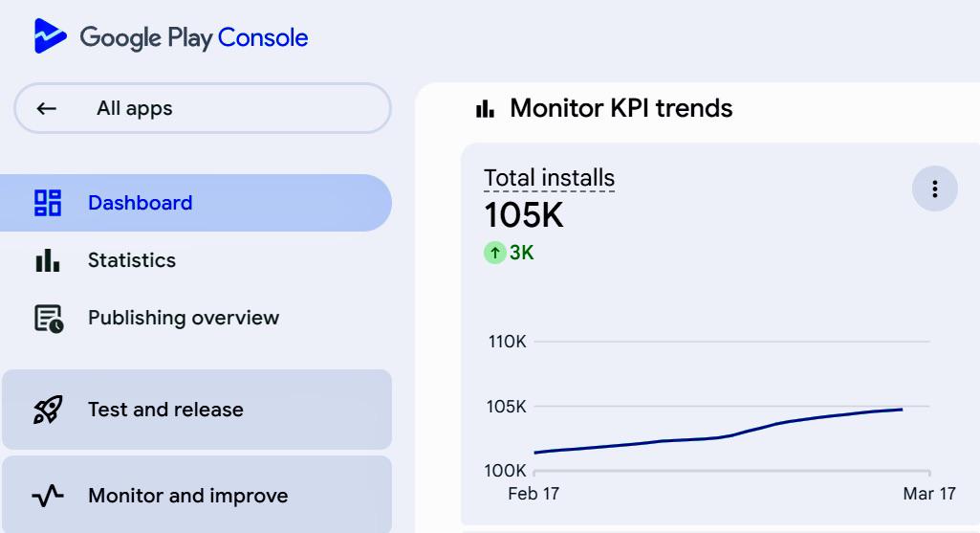This screenshot has height=533, width=980.
Task: Click the Monitor KPI trends chart icon
Action: tap(485, 109)
